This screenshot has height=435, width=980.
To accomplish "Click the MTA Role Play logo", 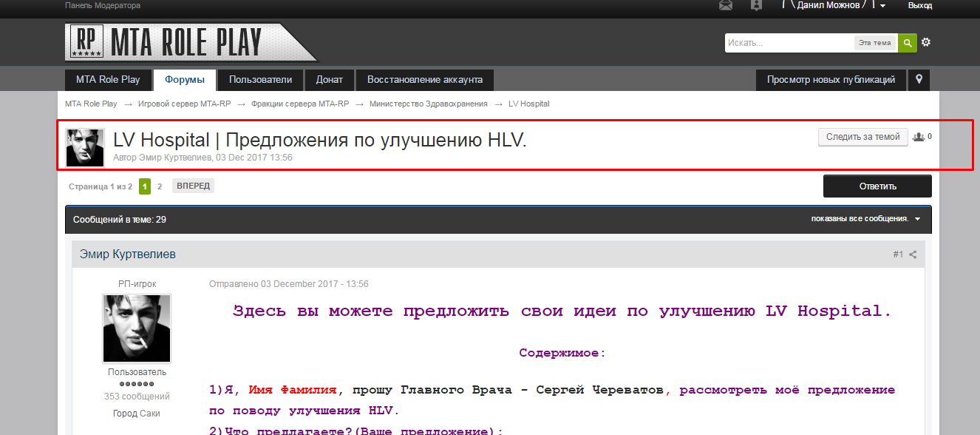I will point(192,43).
